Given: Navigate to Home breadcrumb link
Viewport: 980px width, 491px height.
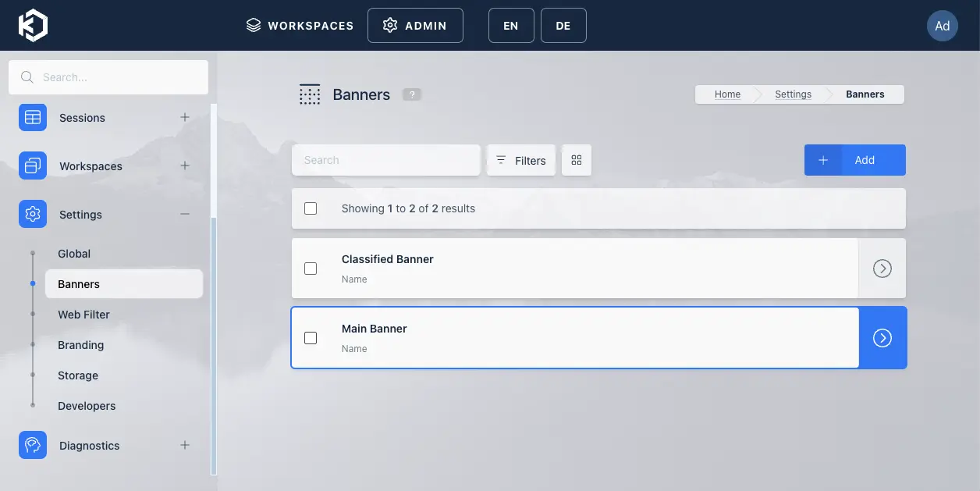Looking at the screenshot, I should [726, 94].
